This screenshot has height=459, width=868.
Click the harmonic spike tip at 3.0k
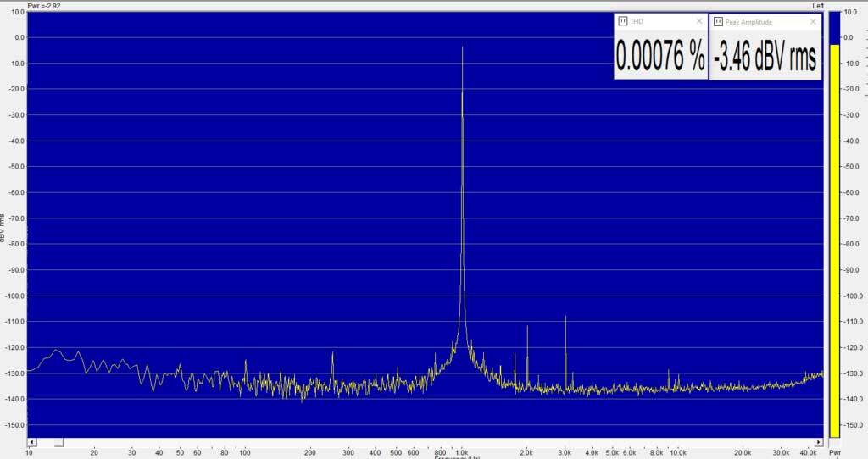[565, 317]
